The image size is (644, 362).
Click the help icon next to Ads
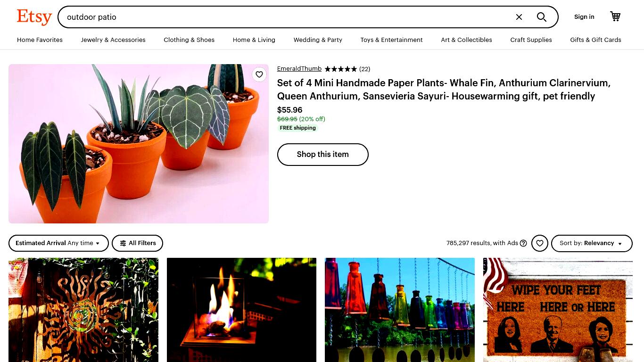[x=523, y=243]
